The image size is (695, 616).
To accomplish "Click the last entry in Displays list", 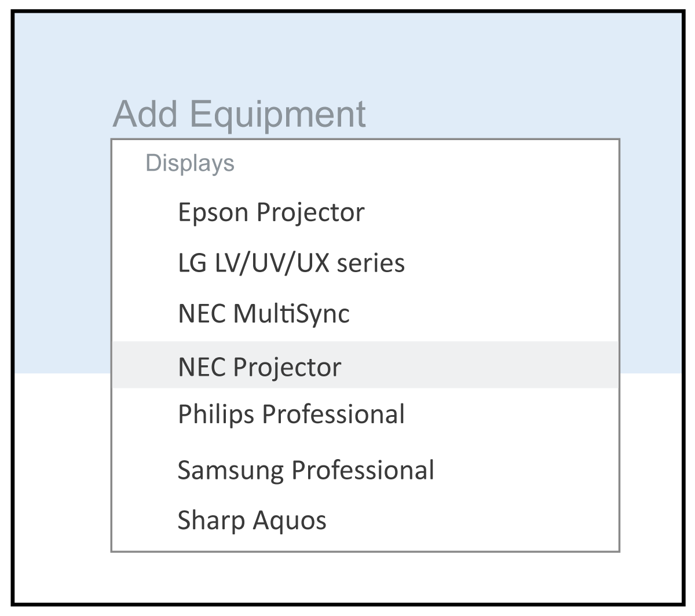I will point(251,520).
